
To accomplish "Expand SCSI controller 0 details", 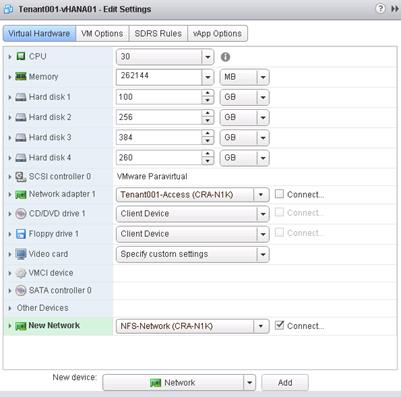I will 10,177.
